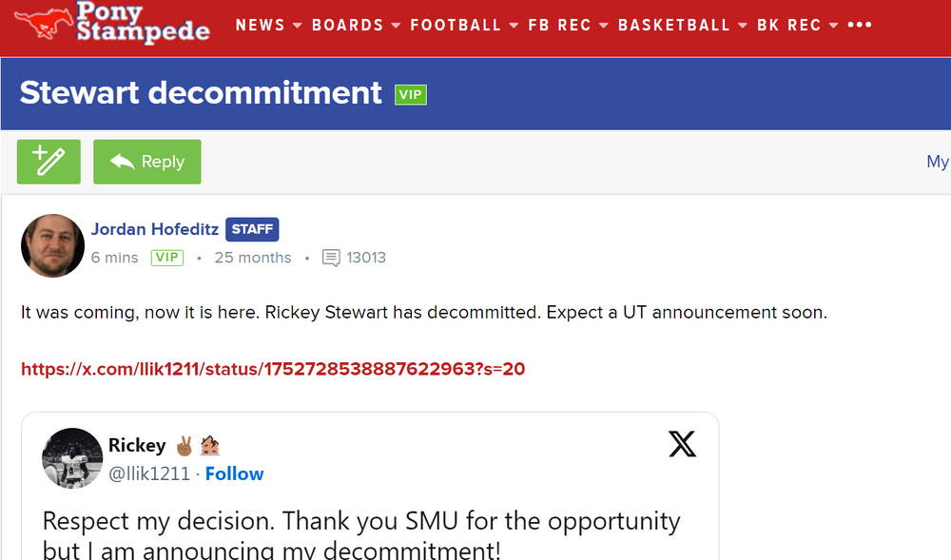951x560 pixels.
Task: Open Jordan Hofeditz's profile name link
Action: 155,229
